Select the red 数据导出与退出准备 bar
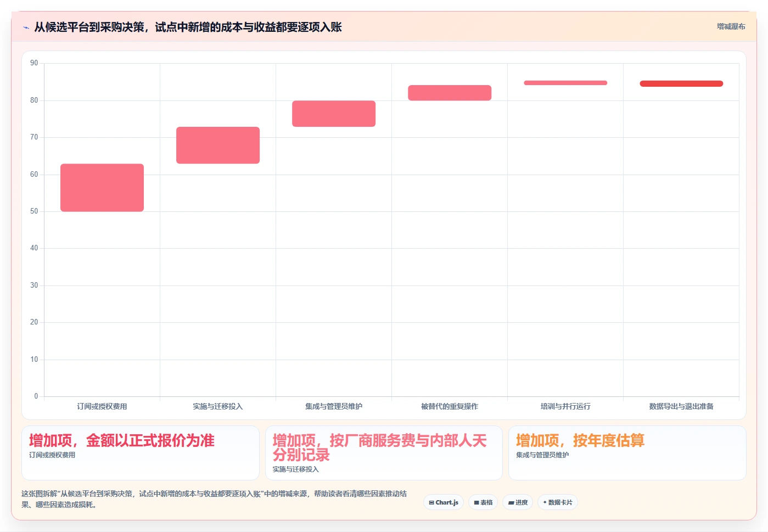 tap(681, 83)
